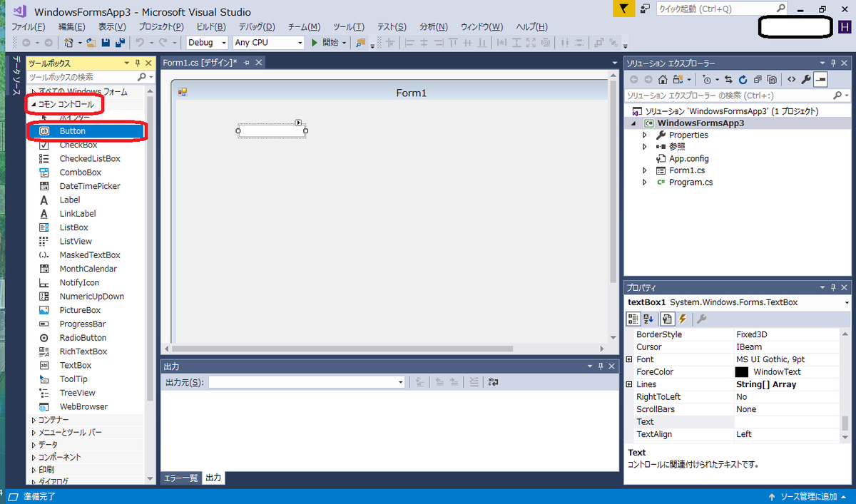Image resolution: width=856 pixels, height=504 pixels.
Task: Expand the コンテナー toolbox group
Action: (x=34, y=420)
